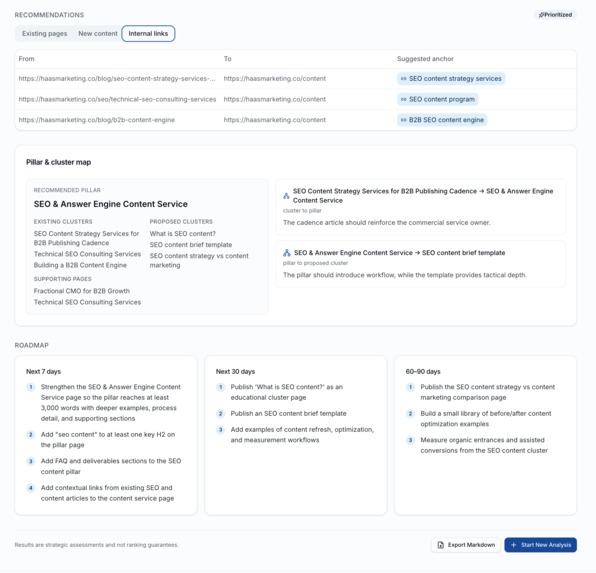
Task: Click the To URL in the seo-content-strategy-services row
Action: coord(274,79)
